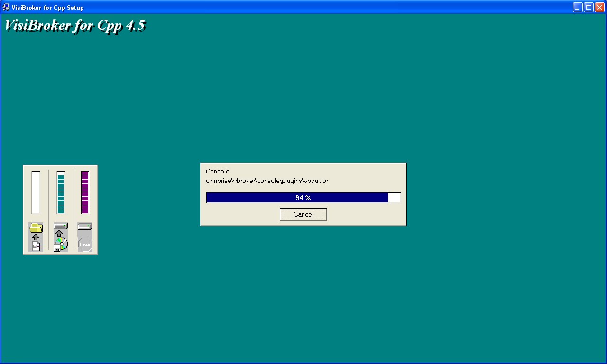Click the up arrow above the CD icon
607x364 pixels.
pos(59,233)
